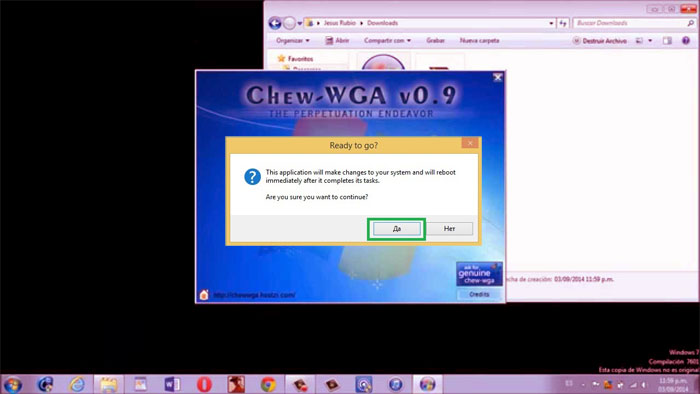Open the Compartir con menu
700x394 pixels.
click(387, 41)
